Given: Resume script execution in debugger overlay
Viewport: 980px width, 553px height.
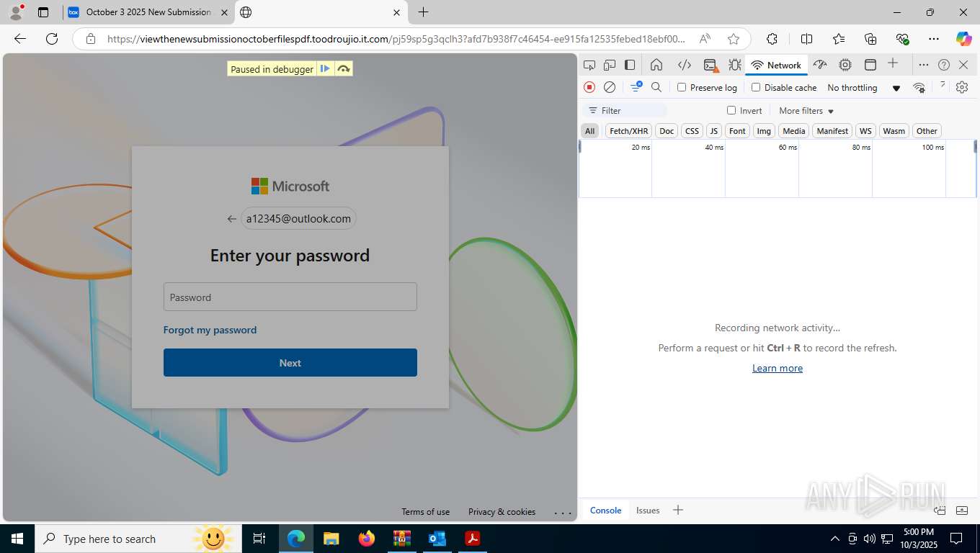Looking at the screenshot, I should 325,69.
